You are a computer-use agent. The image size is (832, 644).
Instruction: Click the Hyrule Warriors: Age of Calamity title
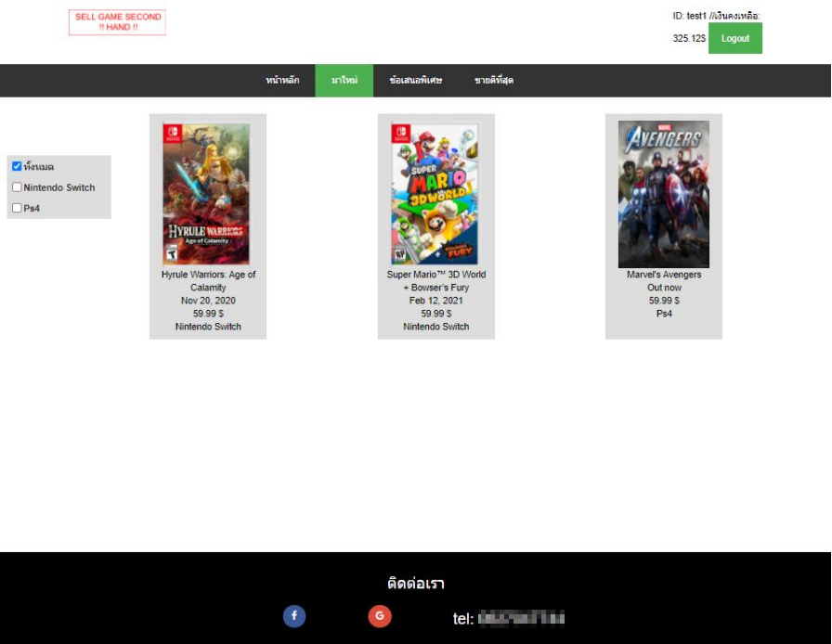(208, 280)
